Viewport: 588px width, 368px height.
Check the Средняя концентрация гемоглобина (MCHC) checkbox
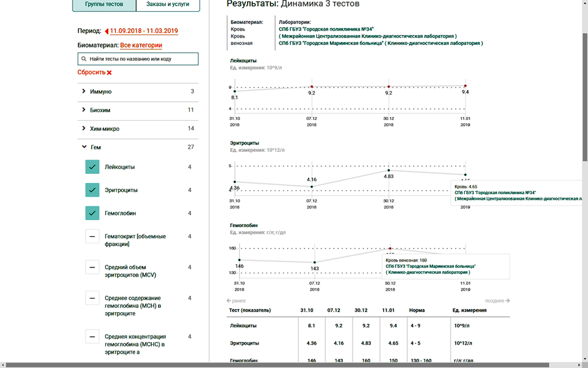point(92,337)
